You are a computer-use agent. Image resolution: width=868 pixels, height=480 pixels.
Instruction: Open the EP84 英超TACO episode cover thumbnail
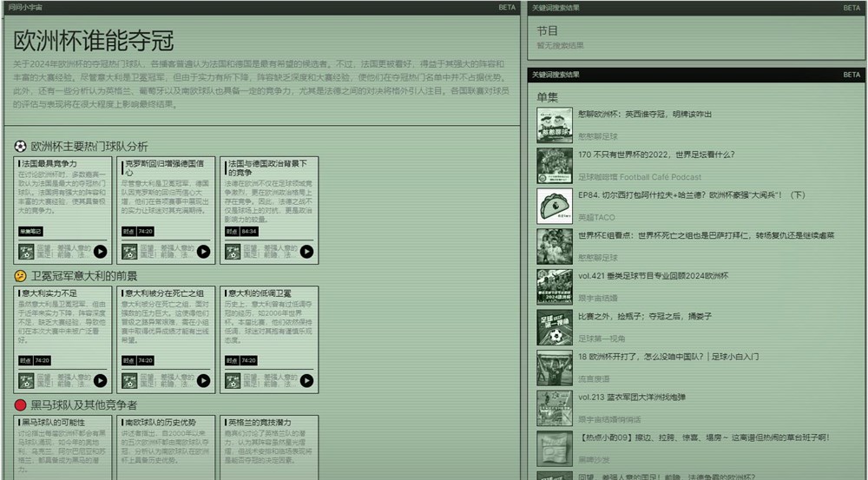[554, 206]
